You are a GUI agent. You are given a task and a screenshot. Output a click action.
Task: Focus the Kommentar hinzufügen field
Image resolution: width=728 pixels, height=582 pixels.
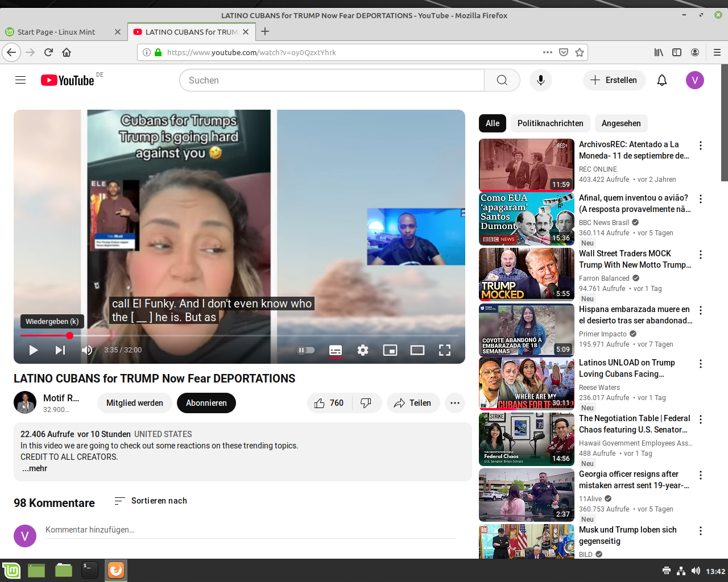(x=251, y=530)
